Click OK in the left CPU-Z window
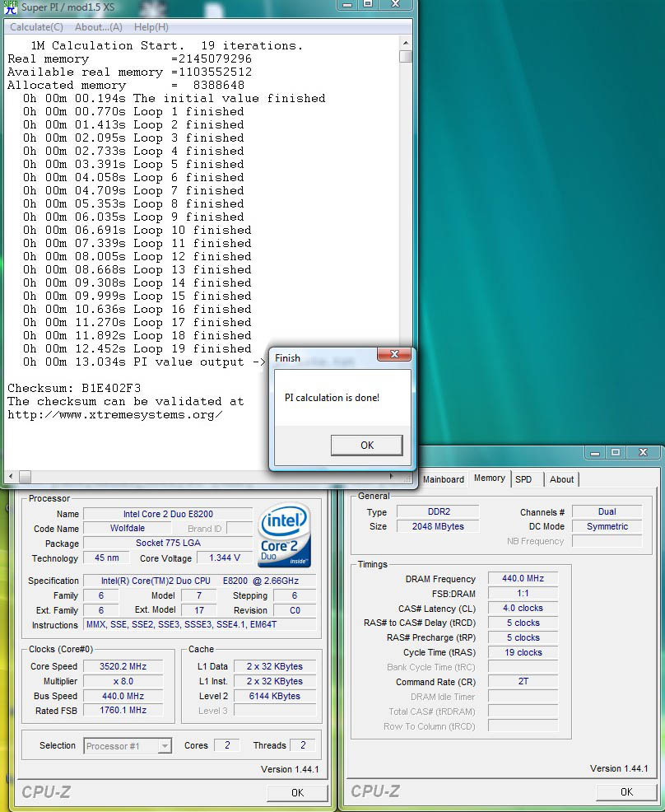Viewport: 665px width, 812px height. pyautogui.click(x=297, y=792)
